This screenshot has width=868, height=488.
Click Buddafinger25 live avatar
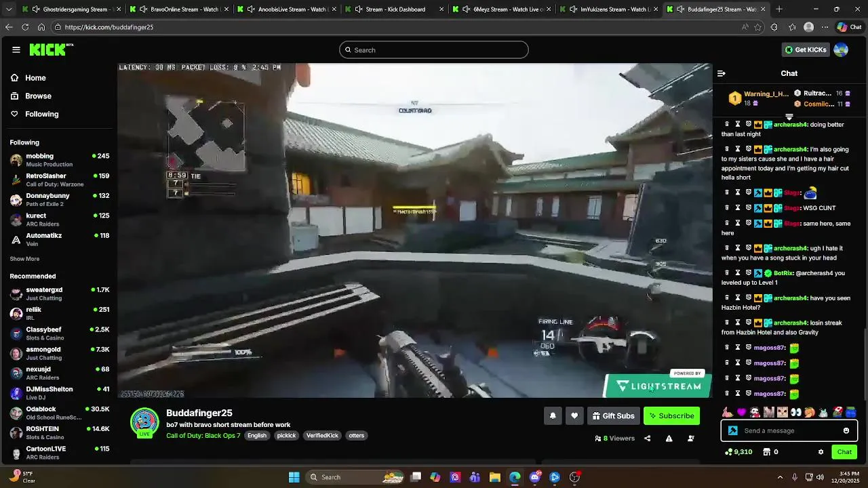[144, 422]
